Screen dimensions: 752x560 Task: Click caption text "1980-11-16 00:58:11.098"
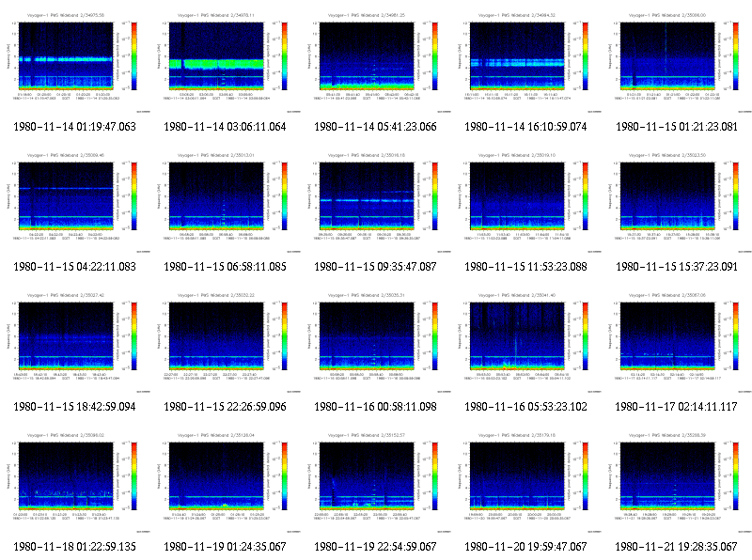pyautogui.click(x=375, y=407)
